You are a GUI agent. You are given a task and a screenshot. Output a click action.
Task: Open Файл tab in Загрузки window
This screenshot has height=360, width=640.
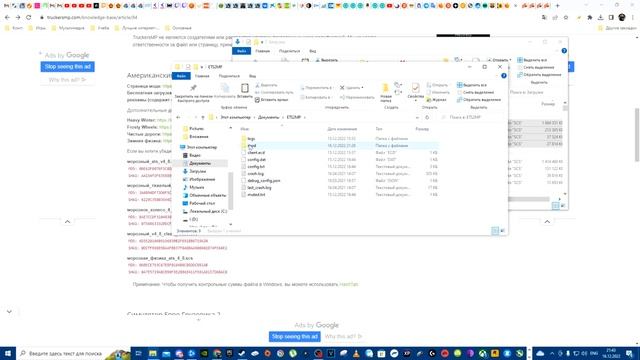(x=241, y=51)
